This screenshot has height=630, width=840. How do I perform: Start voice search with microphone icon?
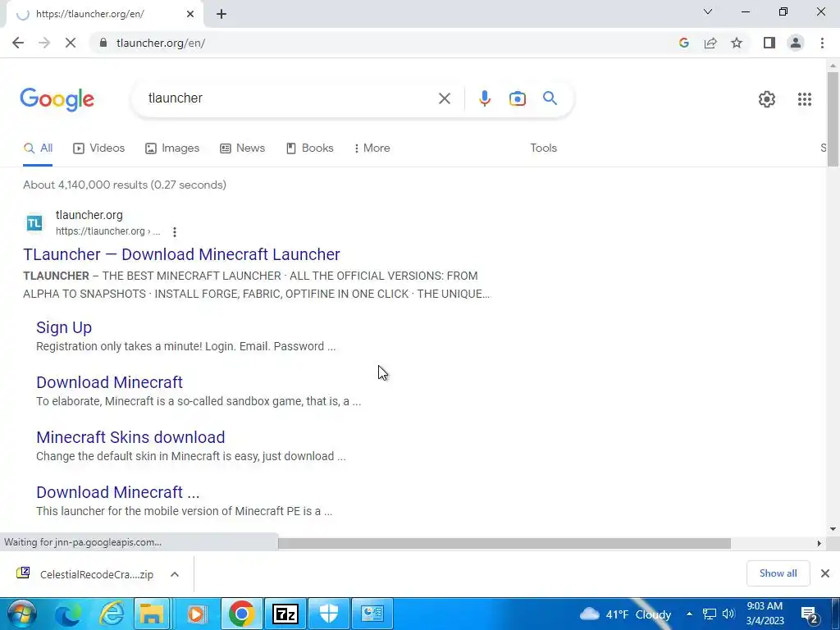(x=484, y=98)
